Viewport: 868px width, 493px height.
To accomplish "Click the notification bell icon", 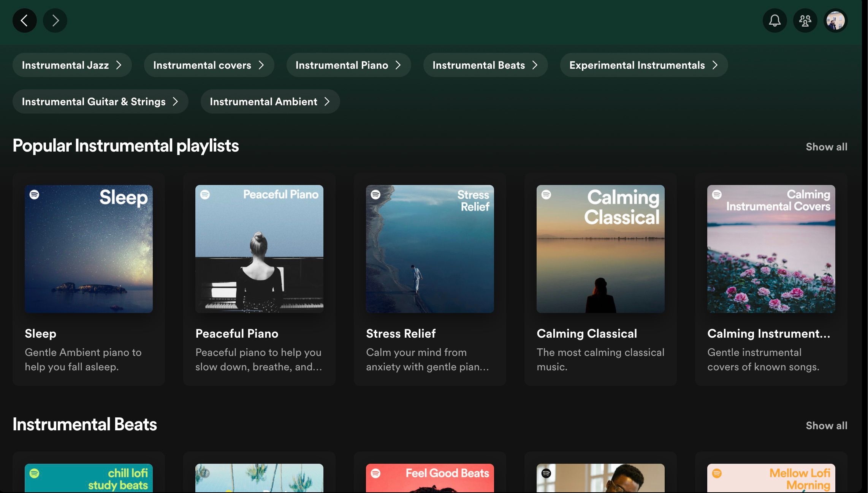I will click(775, 21).
